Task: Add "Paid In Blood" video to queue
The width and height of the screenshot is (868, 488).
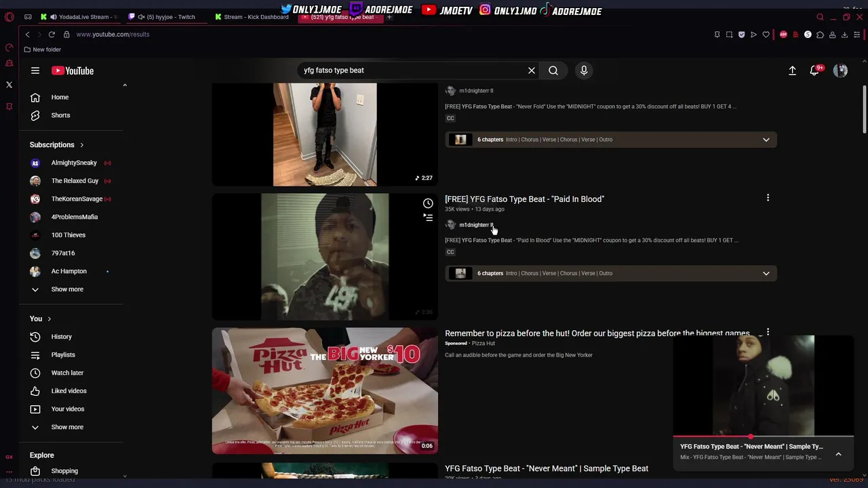Action: coord(428,218)
